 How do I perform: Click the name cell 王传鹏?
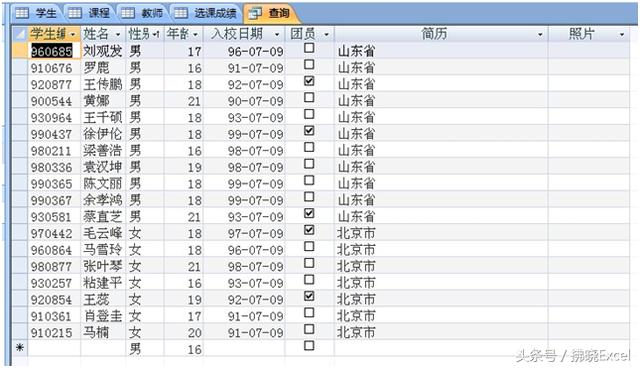(x=103, y=84)
